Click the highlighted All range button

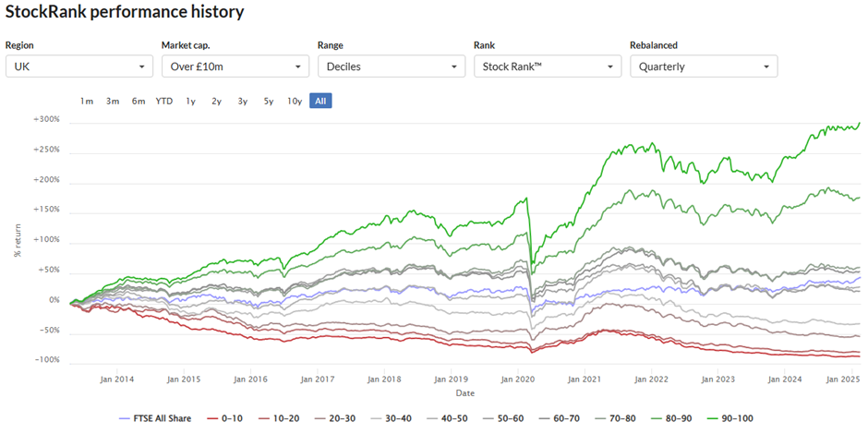coord(320,102)
